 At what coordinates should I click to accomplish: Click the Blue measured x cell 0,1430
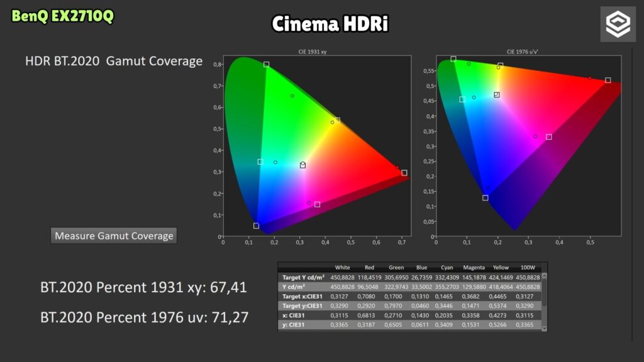420,315
